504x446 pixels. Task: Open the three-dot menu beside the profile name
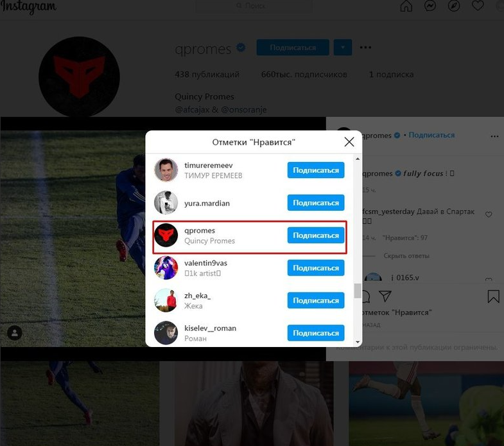click(365, 48)
